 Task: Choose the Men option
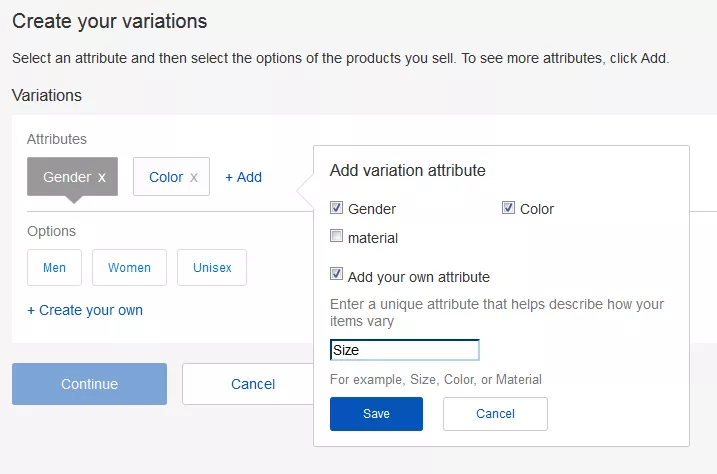tap(54, 268)
